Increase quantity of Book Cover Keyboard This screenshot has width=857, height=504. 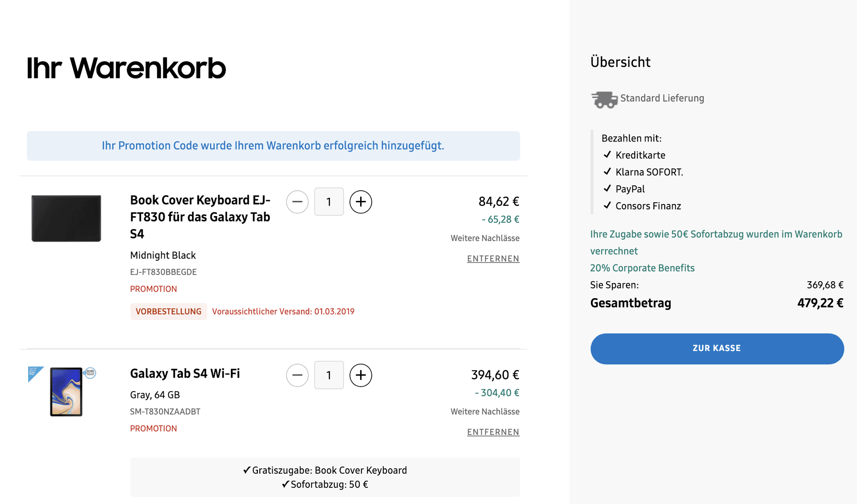coord(361,202)
